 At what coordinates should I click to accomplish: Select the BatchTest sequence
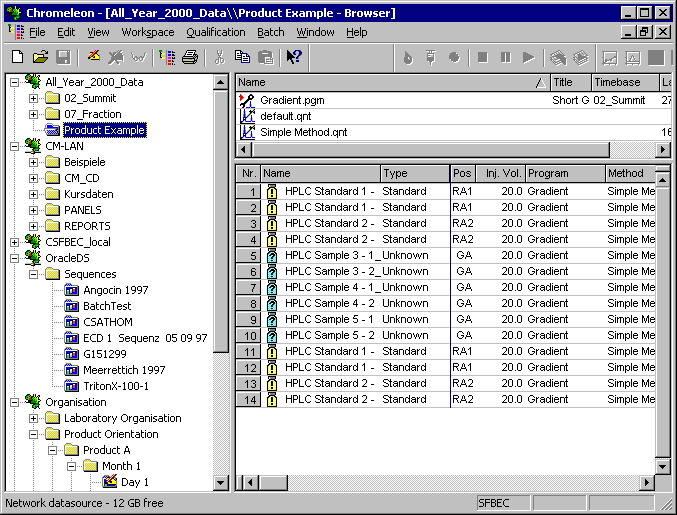[107, 306]
